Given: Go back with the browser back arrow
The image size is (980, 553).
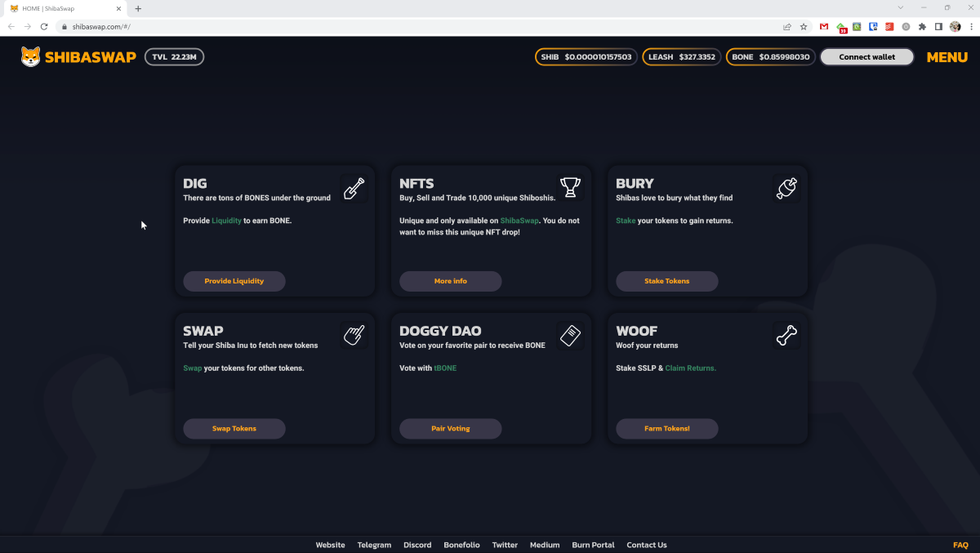Looking at the screenshot, I should pyautogui.click(x=11, y=26).
